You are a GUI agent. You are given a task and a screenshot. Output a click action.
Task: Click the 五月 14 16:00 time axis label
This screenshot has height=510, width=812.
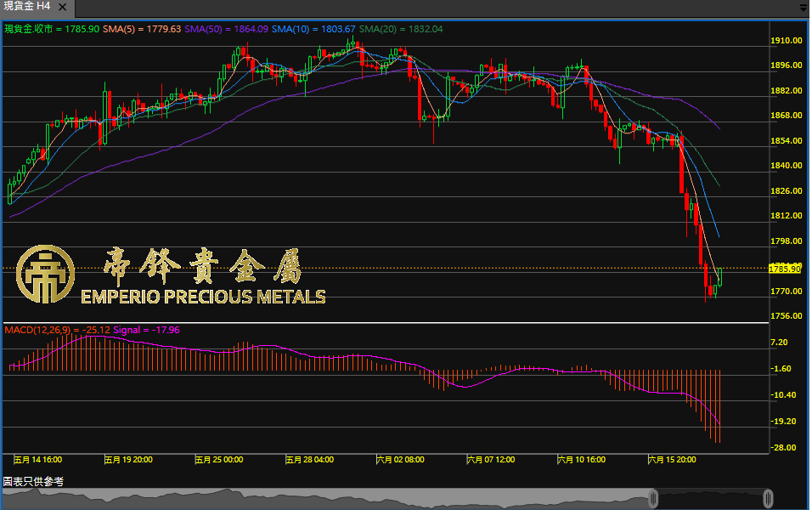[37, 460]
